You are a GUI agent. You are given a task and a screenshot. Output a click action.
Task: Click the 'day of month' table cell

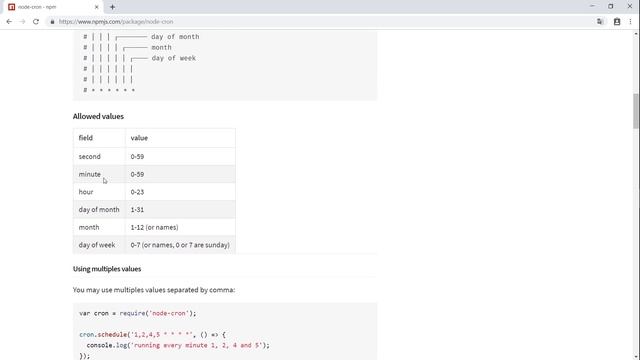[99, 210]
